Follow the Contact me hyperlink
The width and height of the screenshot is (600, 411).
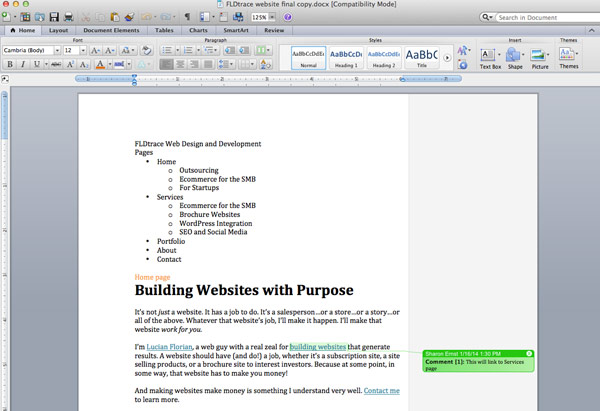pos(382,391)
